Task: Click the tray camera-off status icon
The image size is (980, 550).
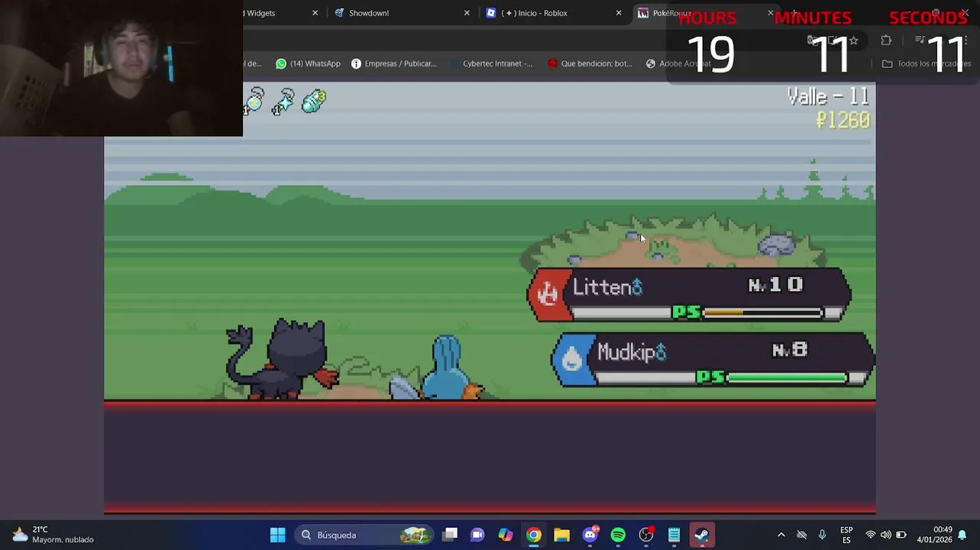Action: [801, 535]
